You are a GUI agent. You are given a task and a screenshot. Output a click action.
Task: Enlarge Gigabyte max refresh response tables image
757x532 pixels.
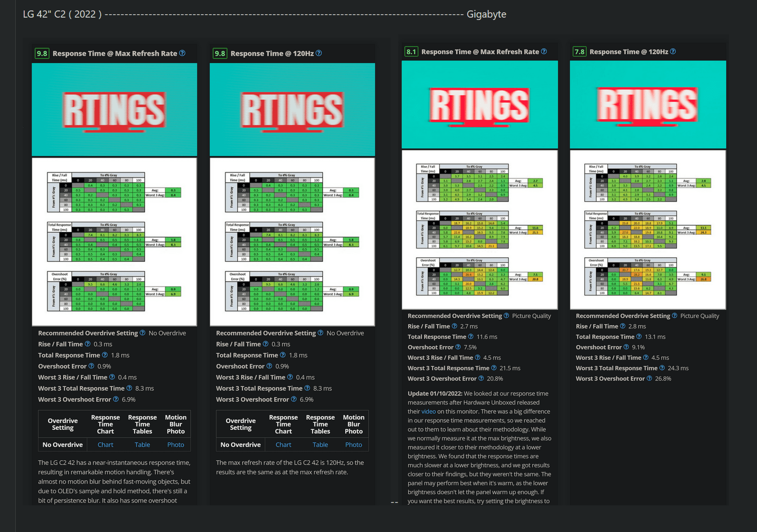coord(480,230)
